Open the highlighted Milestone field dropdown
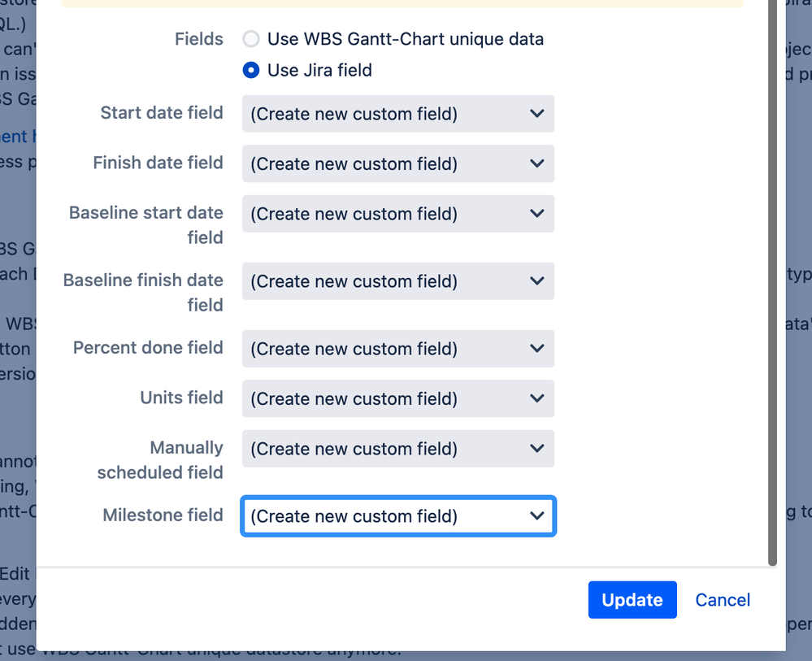This screenshot has width=812, height=661. [397, 515]
